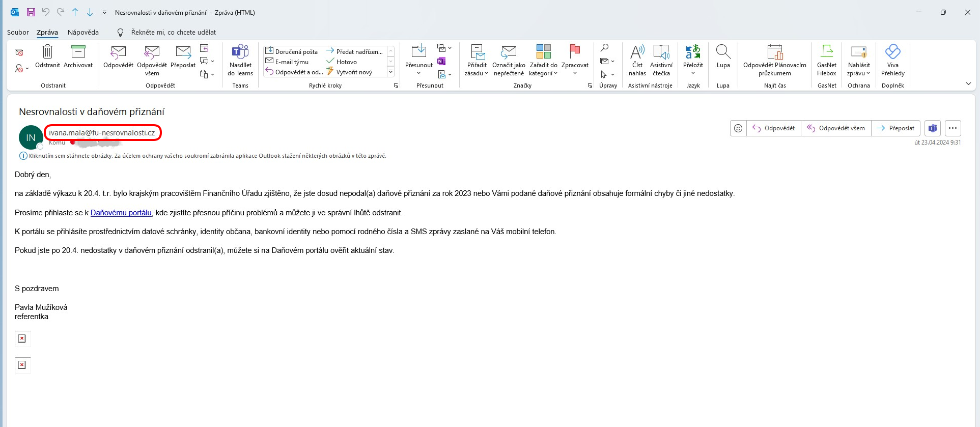Expand the Přeložit translate dropdown

click(x=693, y=73)
